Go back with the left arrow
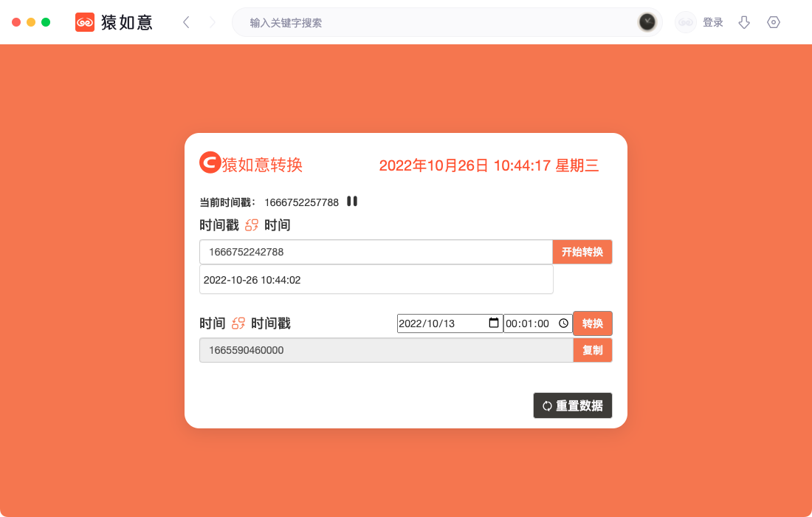Image resolution: width=812 pixels, height=517 pixels. [187, 22]
